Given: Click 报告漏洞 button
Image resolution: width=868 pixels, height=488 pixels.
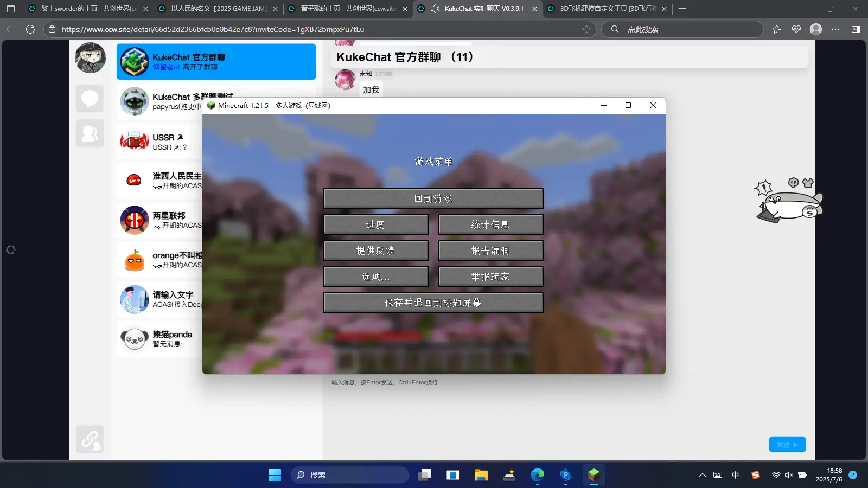Looking at the screenshot, I should [490, 251].
